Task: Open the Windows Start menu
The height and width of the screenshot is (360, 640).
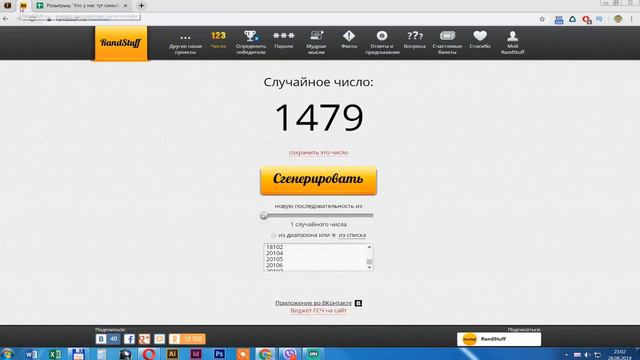Action: [x=7, y=354]
